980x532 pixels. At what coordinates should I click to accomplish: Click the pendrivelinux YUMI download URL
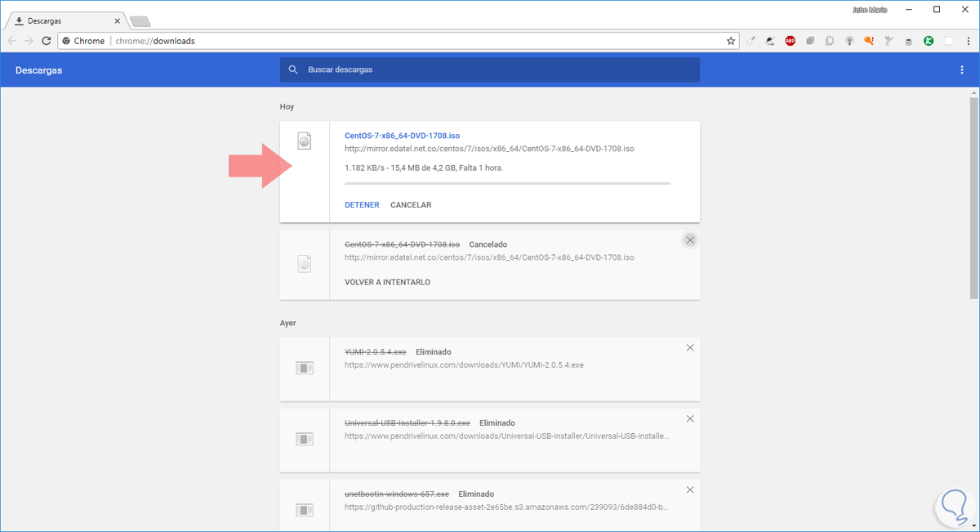(464, 365)
